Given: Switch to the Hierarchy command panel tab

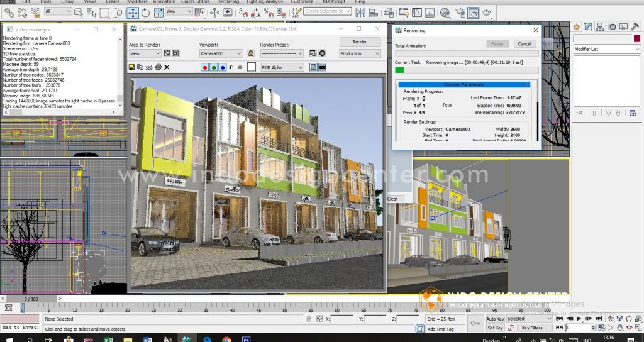Looking at the screenshot, I should click(x=600, y=27).
